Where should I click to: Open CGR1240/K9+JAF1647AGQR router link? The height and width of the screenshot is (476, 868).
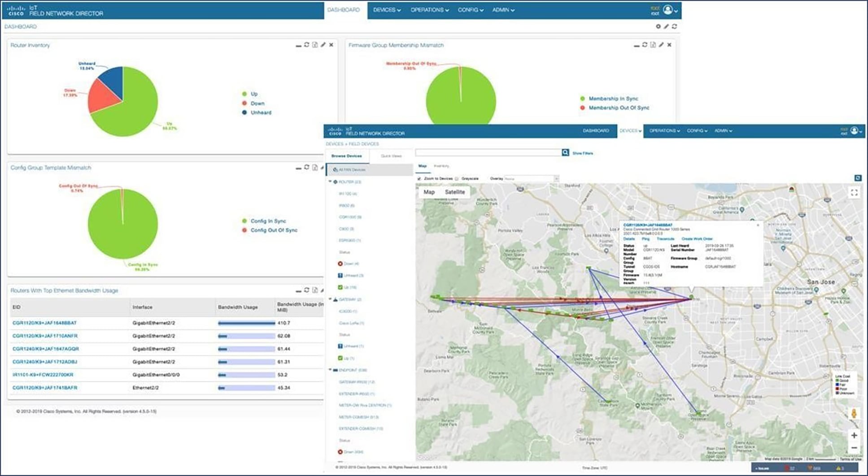46,349
